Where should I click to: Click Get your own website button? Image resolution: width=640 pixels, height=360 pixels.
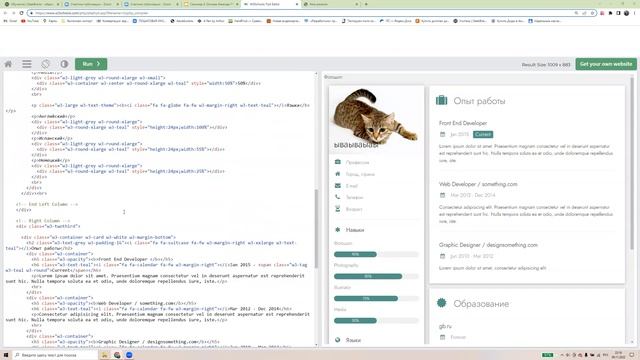pyautogui.click(x=606, y=64)
